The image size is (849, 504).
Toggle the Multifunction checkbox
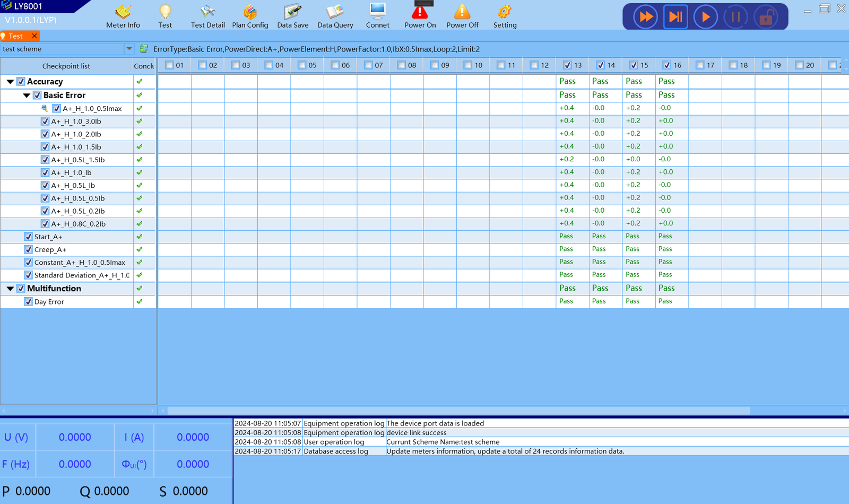21,289
